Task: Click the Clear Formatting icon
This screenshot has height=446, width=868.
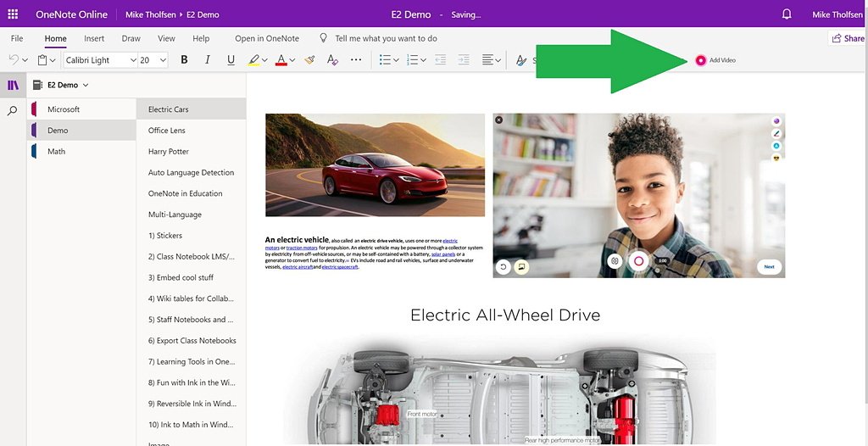Action: [x=332, y=60]
